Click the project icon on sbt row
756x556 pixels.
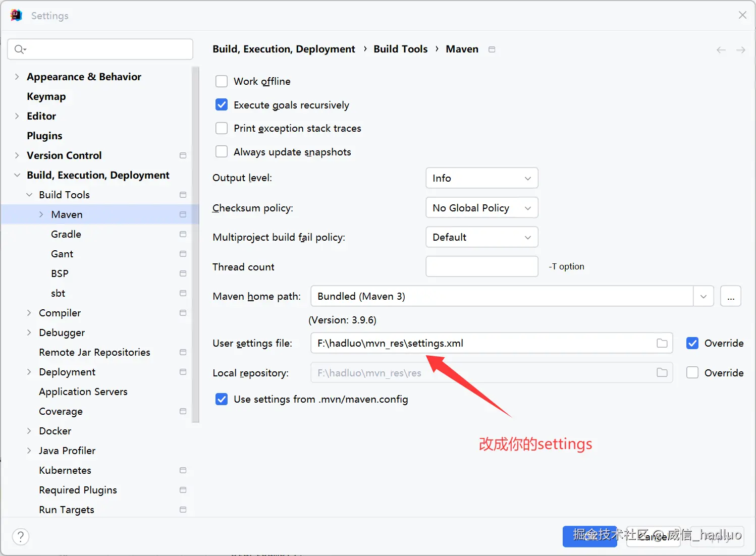click(x=183, y=293)
